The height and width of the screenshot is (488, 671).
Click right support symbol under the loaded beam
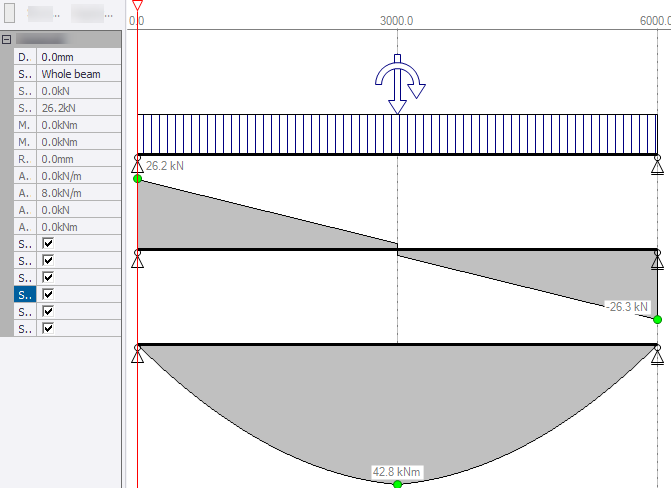click(x=657, y=163)
